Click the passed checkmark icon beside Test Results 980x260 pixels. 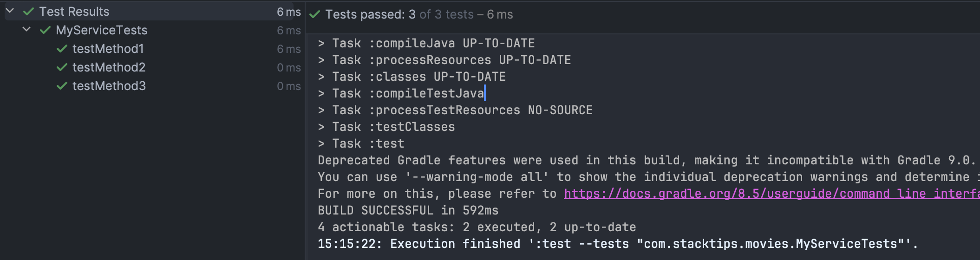[28, 12]
